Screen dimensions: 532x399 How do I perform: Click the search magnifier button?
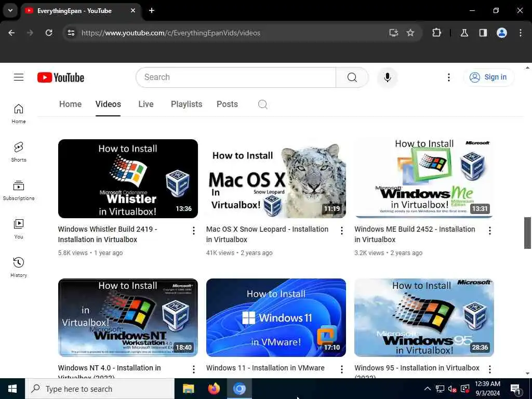(352, 77)
